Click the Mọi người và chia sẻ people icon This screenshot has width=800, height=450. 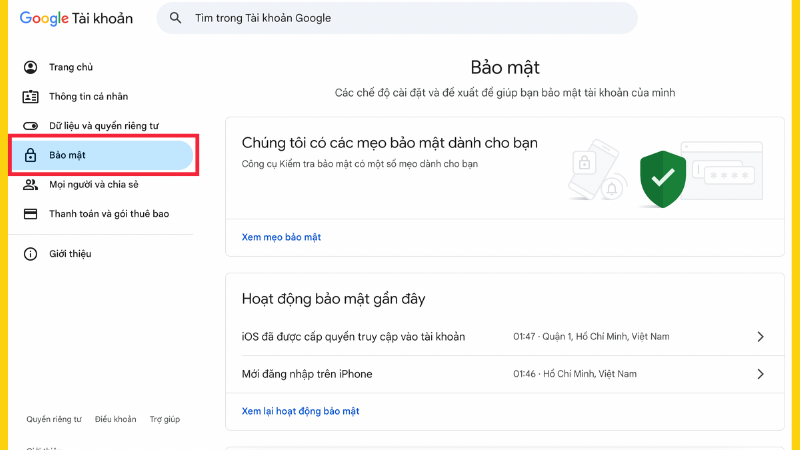pos(30,185)
